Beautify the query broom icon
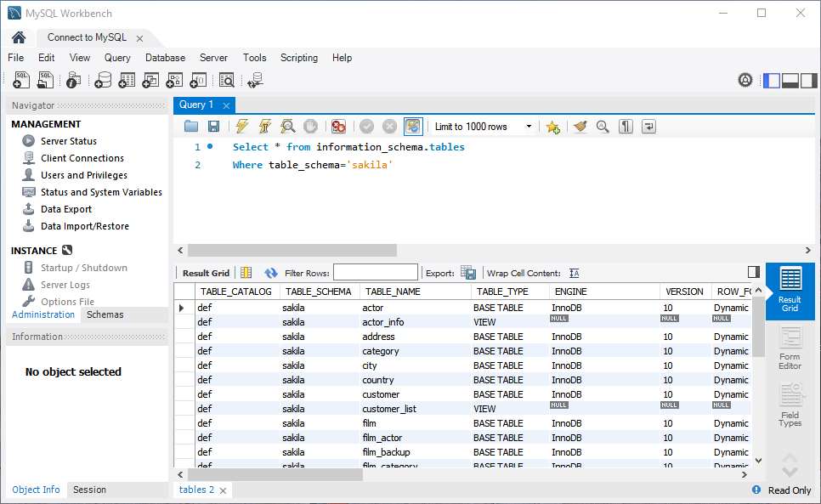This screenshot has width=821, height=504. click(x=580, y=126)
